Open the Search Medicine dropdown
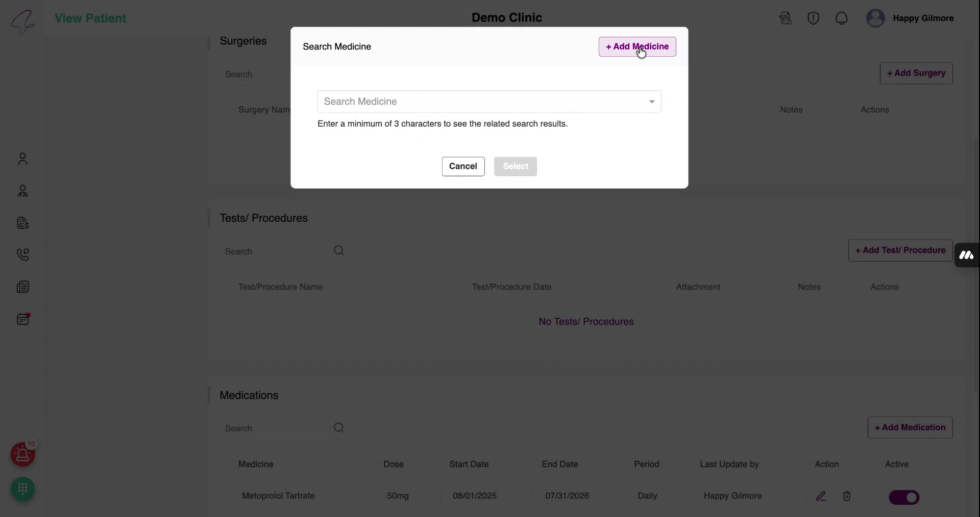The image size is (980, 517). click(x=651, y=102)
